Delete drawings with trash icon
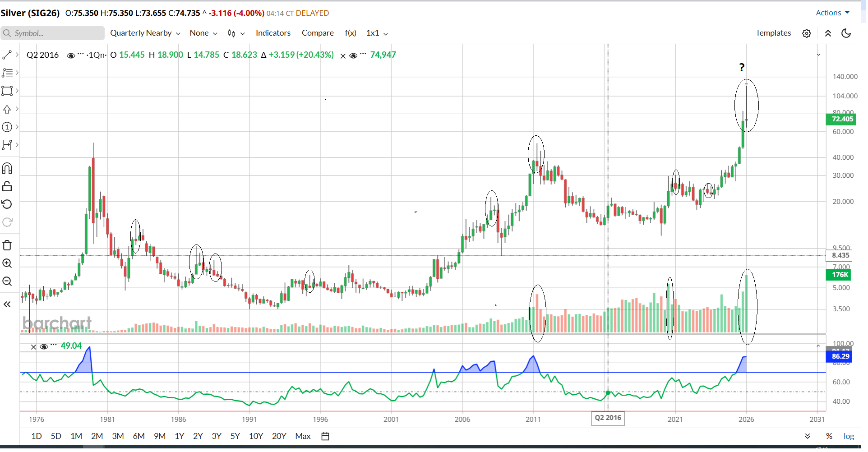The width and height of the screenshot is (868, 452). pyautogui.click(x=7, y=245)
